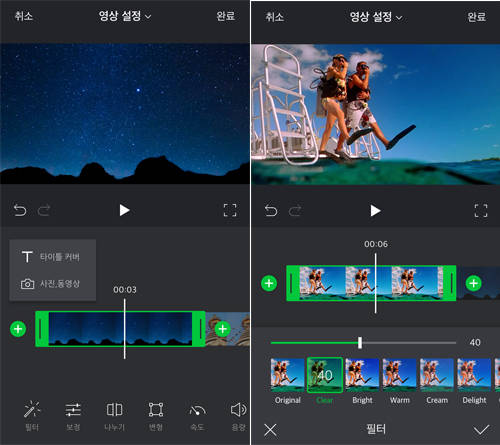This screenshot has width=500, height=445.
Task: Open the 음량 volume tool
Action: click(238, 415)
